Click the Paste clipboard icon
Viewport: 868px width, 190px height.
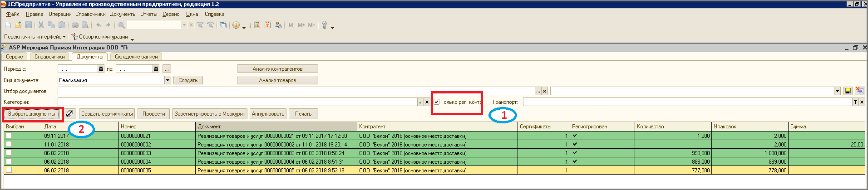tap(62, 25)
